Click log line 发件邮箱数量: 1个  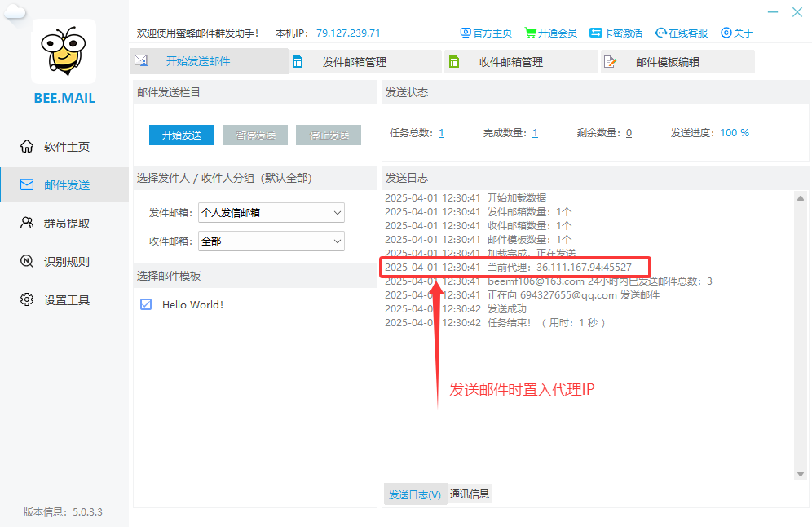click(x=478, y=211)
